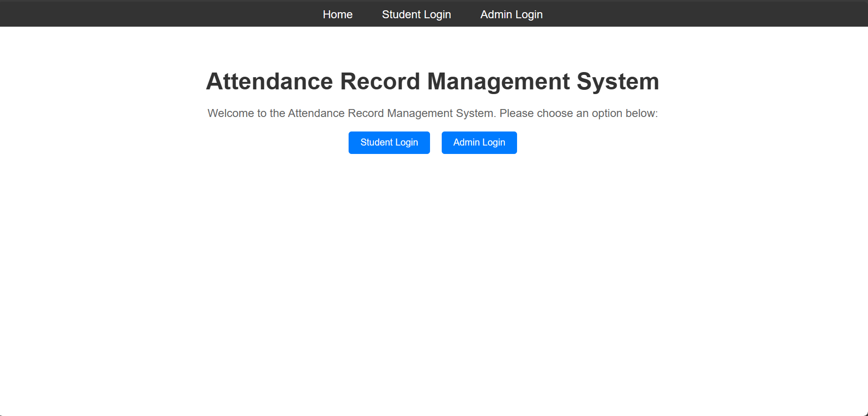Image resolution: width=868 pixels, height=416 pixels.
Task: Click the word "Welcome" in the paragraph
Action: pos(231,113)
